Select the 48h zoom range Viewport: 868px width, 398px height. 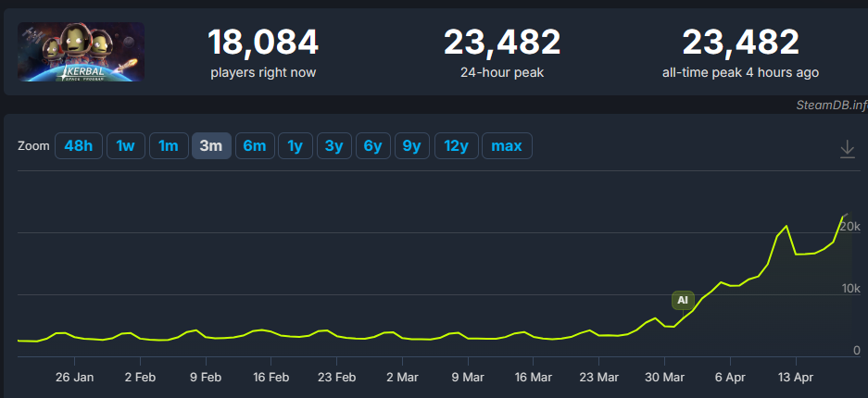click(x=79, y=146)
